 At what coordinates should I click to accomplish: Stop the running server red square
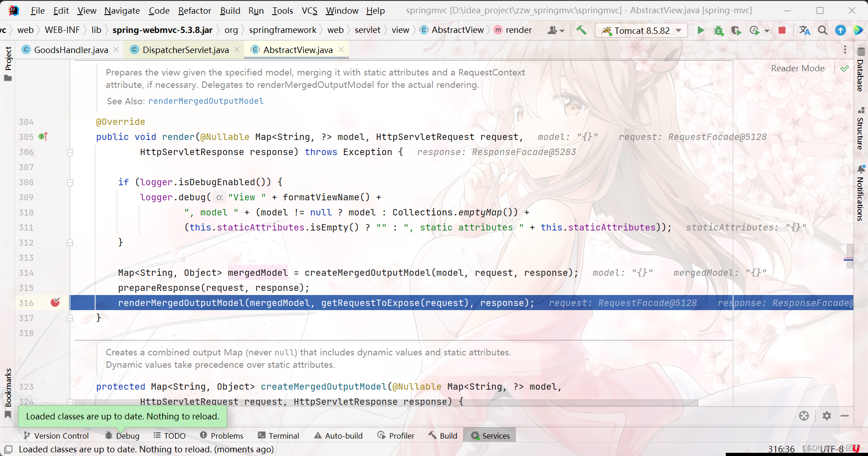782,30
